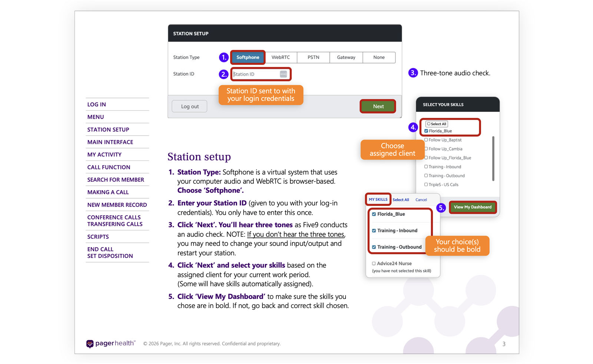Select CONFERENCE CALLS TRANSFERING CALLS in navigation
The image size is (593, 364).
115,221
